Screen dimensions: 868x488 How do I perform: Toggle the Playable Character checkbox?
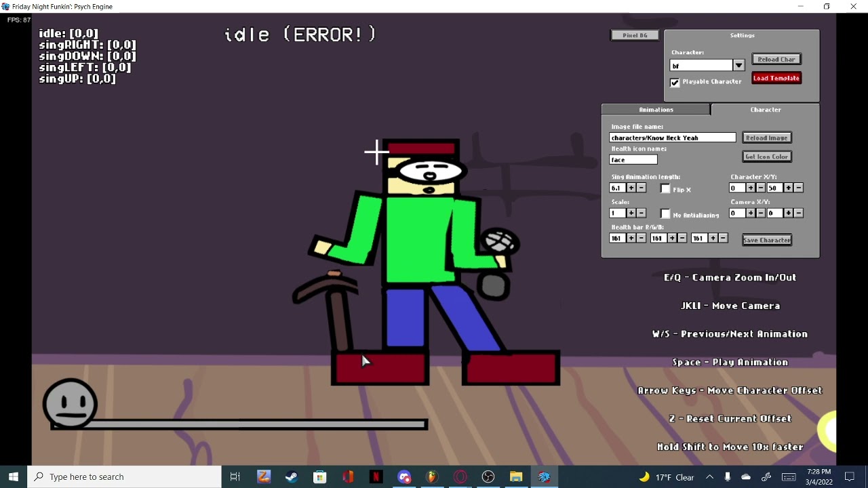point(675,83)
